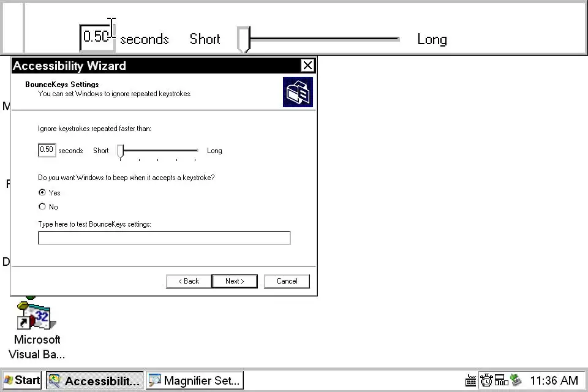Go to the next wizard page
This screenshot has height=392, width=588.
click(x=235, y=281)
